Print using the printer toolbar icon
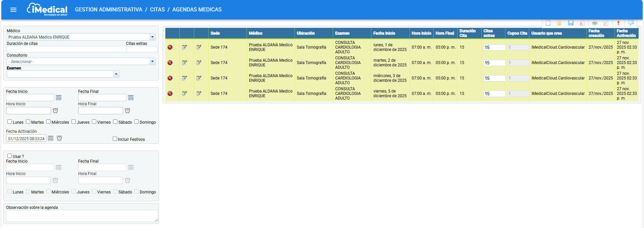644x228 pixels. click(x=594, y=23)
